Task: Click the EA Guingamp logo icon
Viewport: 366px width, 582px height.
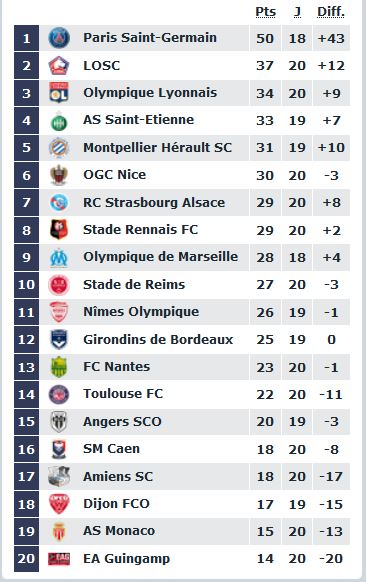Action: tap(59, 559)
